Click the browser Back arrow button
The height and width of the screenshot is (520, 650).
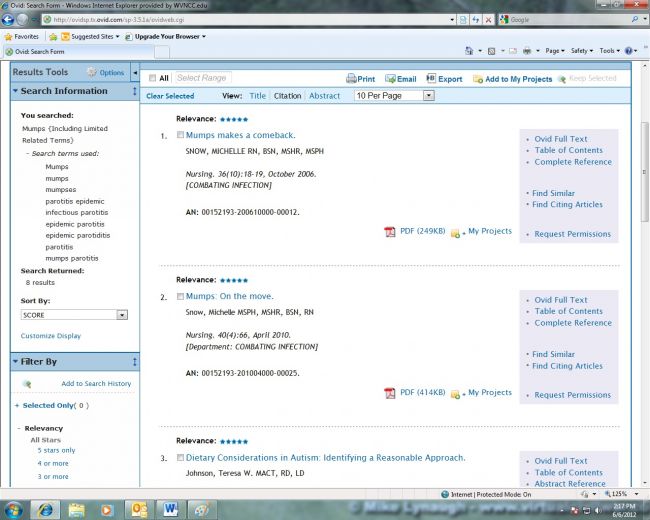[8, 19]
